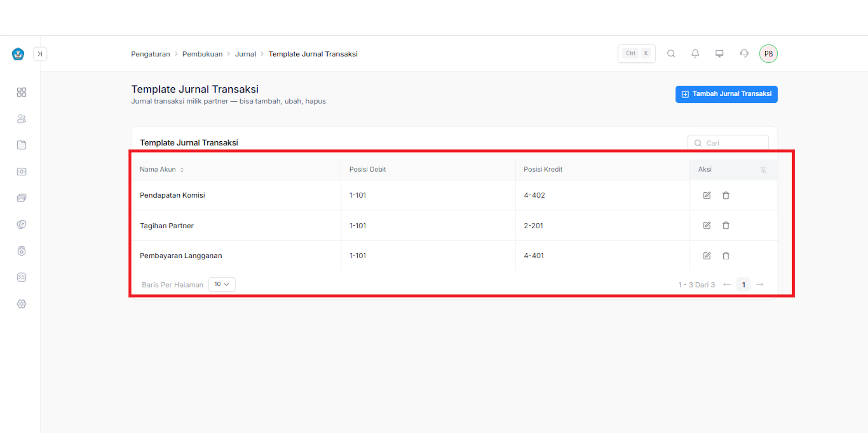This screenshot has width=868, height=433.
Task: Open the stacked cards icon in sidebar
Action: (x=21, y=198)
